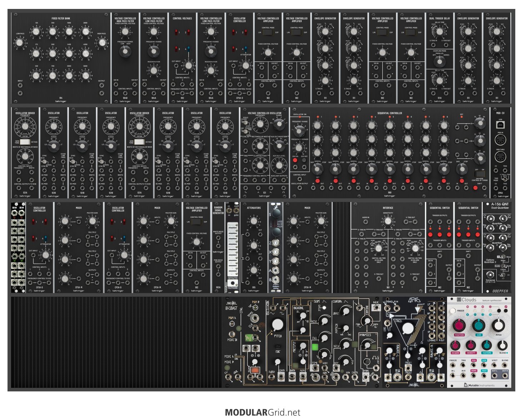Click the FREQUENCY VERNIER knob on Sequential Controller

pos(299,148)
